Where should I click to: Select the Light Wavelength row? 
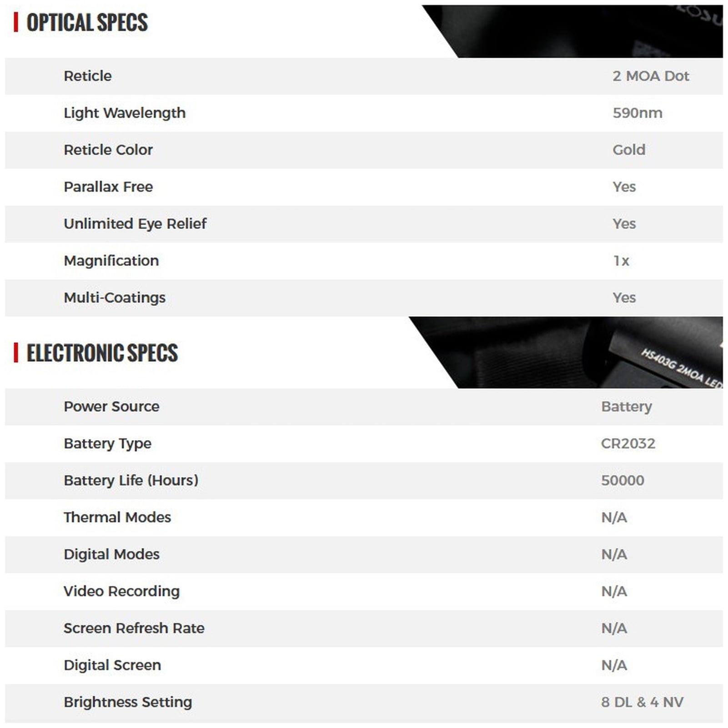point(364,113)
